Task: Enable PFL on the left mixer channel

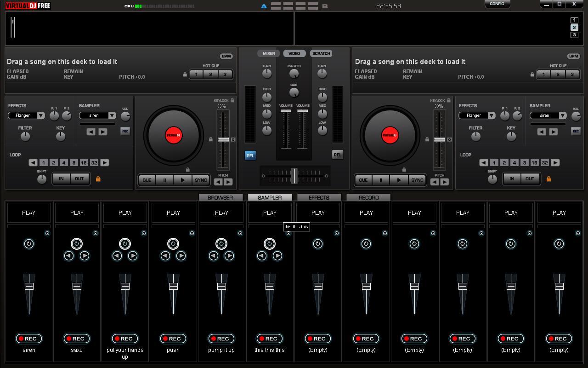Action: click(x=250, y=155)
